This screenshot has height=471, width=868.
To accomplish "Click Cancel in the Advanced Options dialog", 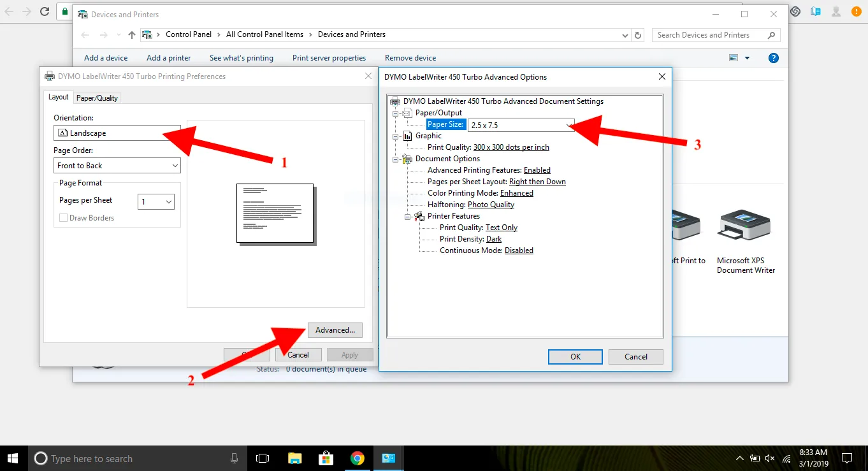I will [636, 357].
